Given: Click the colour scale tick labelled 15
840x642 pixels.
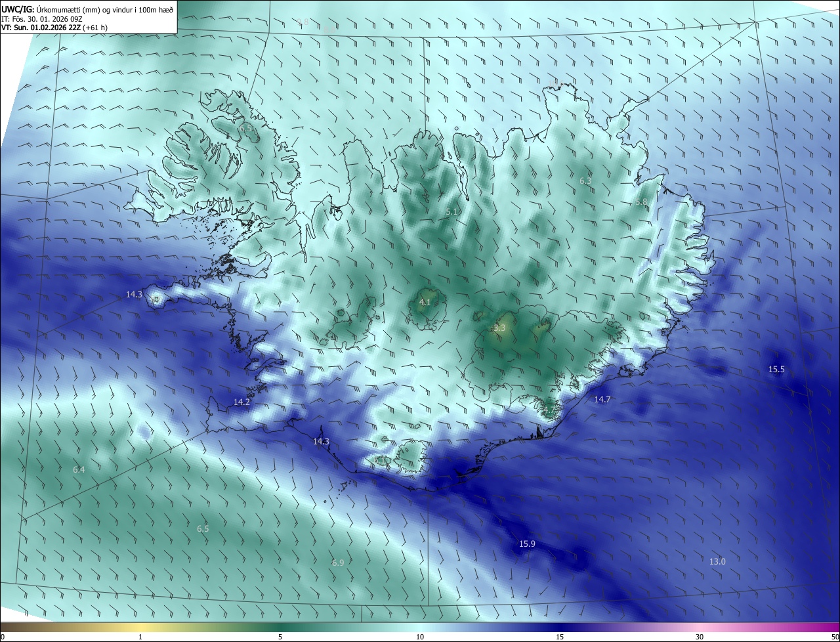Looking at the screenshot, I should 560,637.
